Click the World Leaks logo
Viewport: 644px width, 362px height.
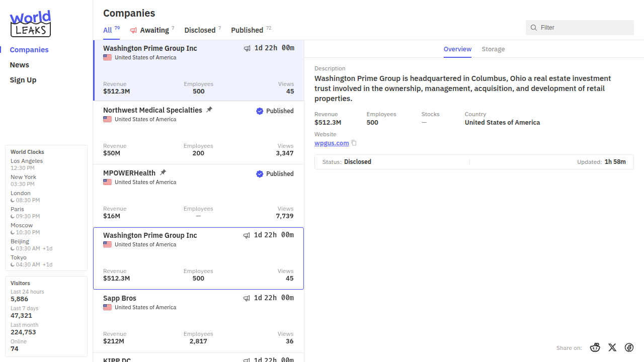click(30, 24)
